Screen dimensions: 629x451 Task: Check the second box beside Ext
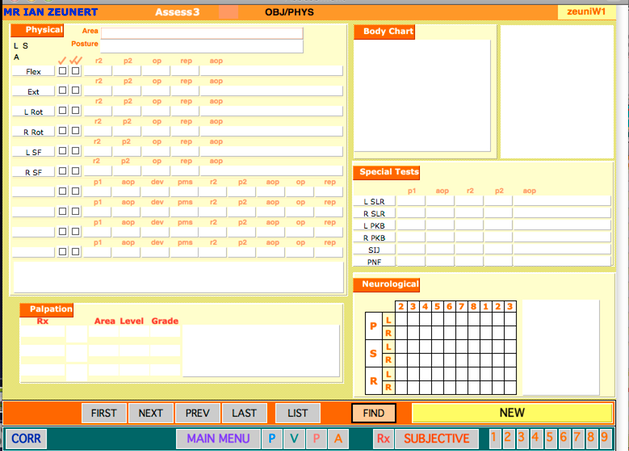[75, 90]
